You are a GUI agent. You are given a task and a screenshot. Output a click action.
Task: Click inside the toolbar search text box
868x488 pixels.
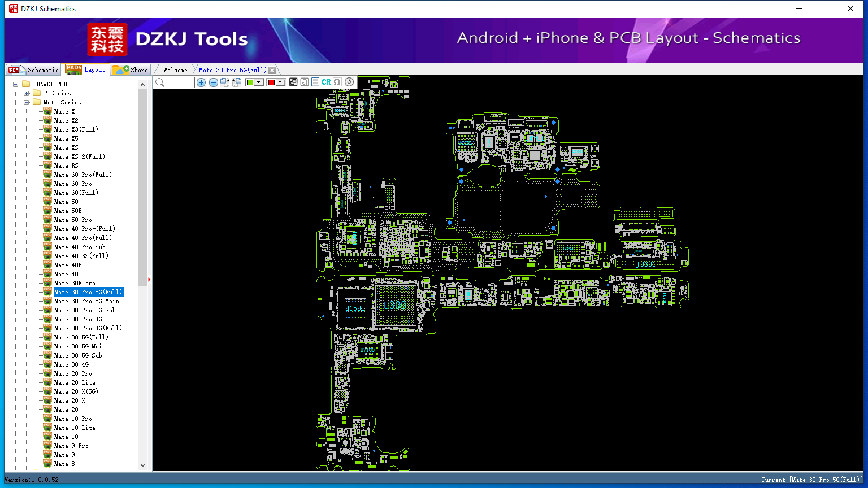click(x=181, y=82)
